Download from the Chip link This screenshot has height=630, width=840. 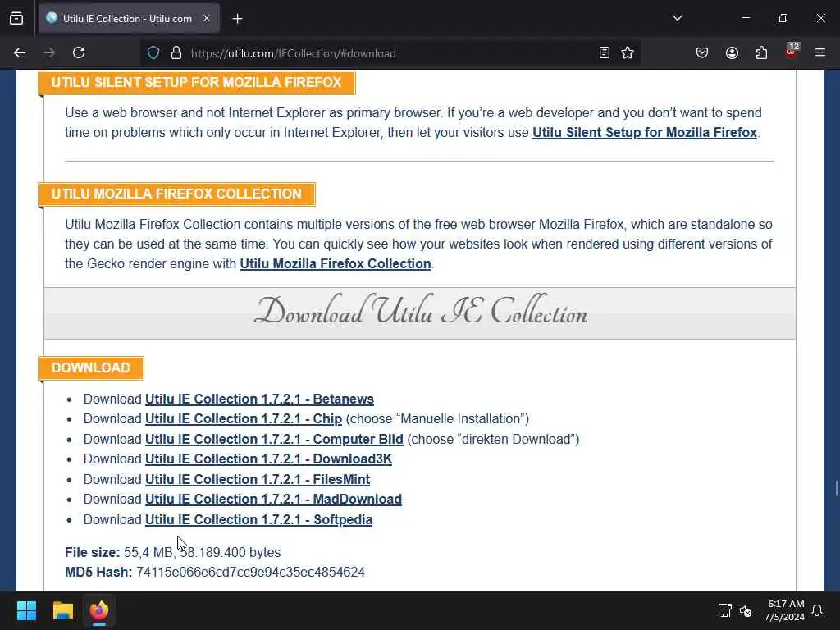pyautogui.click(x=243, y=419)
